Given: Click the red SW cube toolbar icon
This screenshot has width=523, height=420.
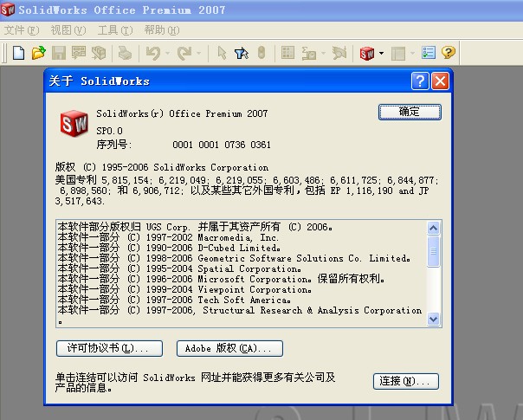Looking at the screenshot, I should (367, 53).
